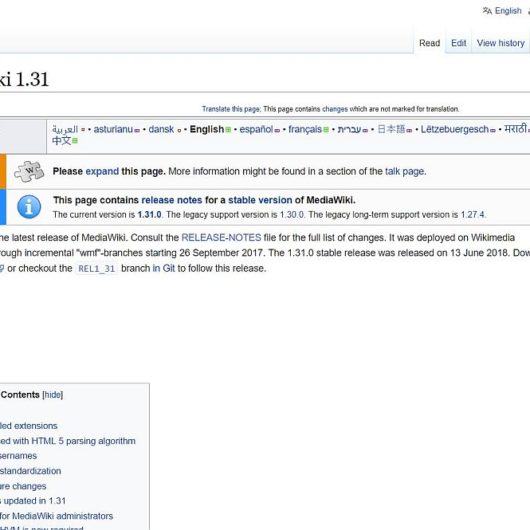Click the language translate icon beside English
530x530 pixels.
tap(487, 11)
